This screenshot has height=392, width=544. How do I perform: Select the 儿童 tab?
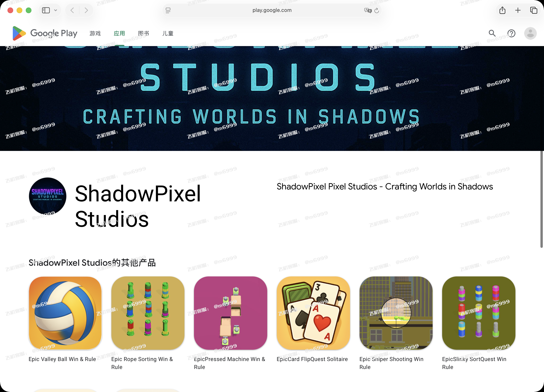[168, 33]
